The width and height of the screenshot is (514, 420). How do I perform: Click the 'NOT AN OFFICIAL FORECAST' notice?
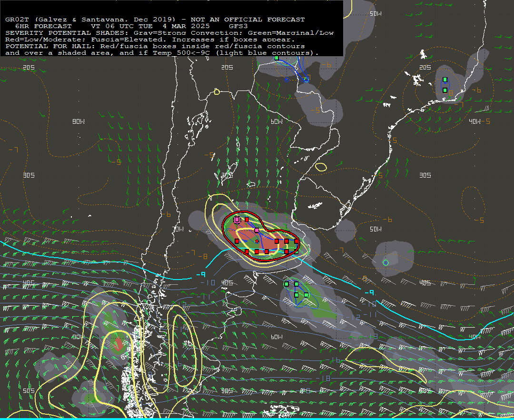(x=248, y=20)
